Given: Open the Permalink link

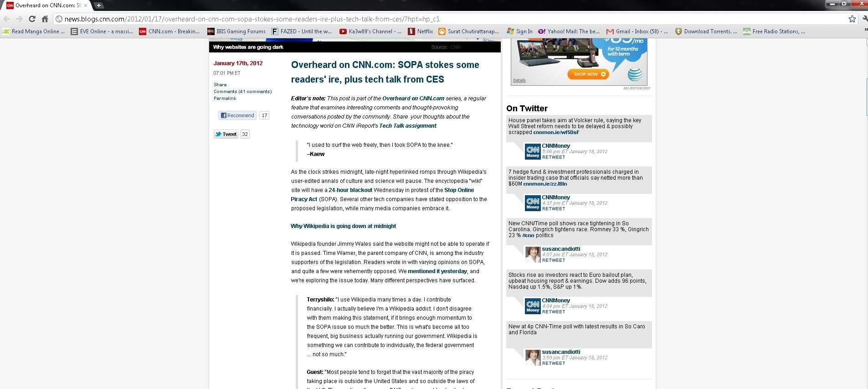Looking at the screenshot, I should point(225,99).
